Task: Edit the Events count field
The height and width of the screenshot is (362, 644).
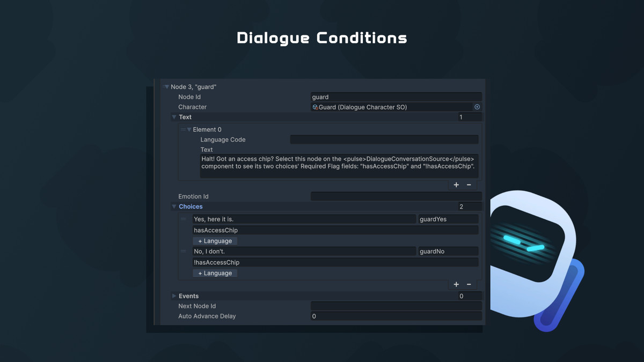Action: (470, 296)
